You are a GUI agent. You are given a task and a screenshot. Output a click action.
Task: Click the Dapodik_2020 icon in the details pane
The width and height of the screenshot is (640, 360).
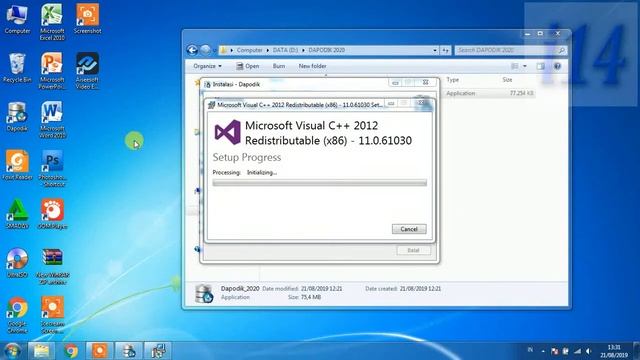click(x=204, y=293)
